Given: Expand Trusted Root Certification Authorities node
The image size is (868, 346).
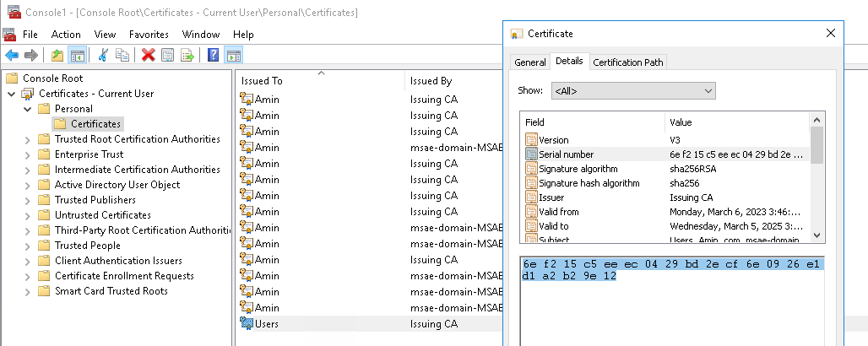Looking at the screenshot, I should [28, 139].
